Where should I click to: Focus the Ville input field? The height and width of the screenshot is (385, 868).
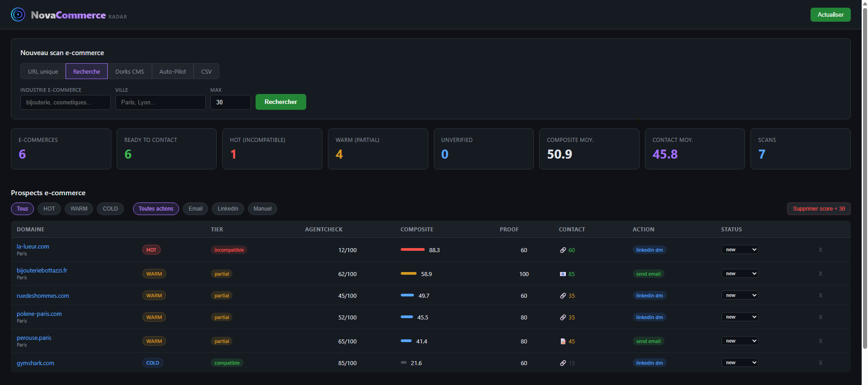pyautogui.click(x=161, y=102)
